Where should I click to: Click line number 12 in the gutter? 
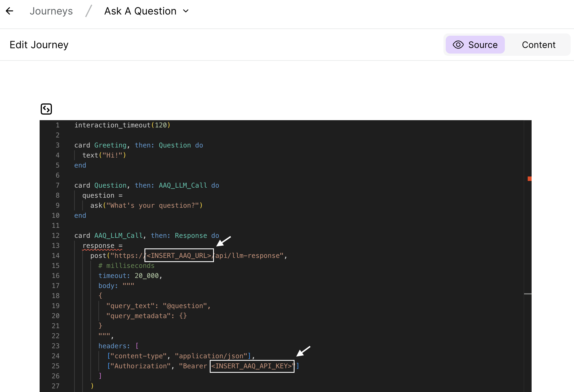(x=56, y=236)
